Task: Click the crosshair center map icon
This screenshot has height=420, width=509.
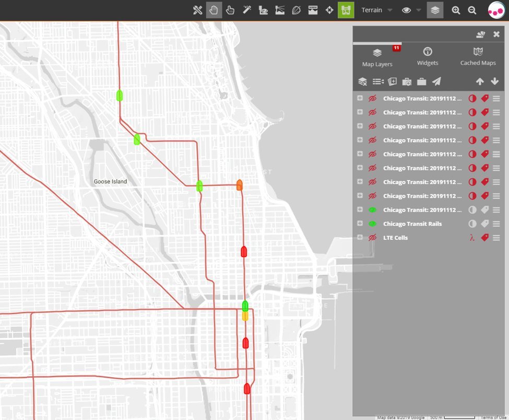Action: tap(329, 10)
